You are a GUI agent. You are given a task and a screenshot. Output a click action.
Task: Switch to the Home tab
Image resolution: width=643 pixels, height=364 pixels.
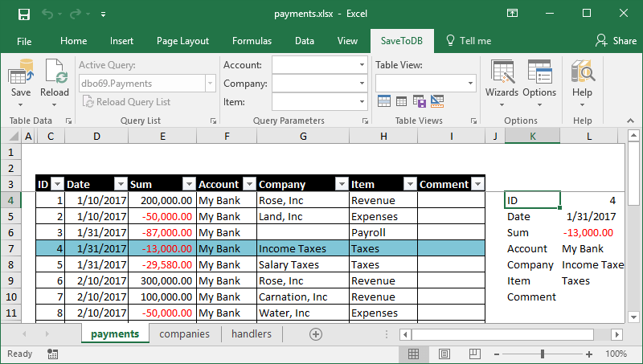tap(73, 41)
